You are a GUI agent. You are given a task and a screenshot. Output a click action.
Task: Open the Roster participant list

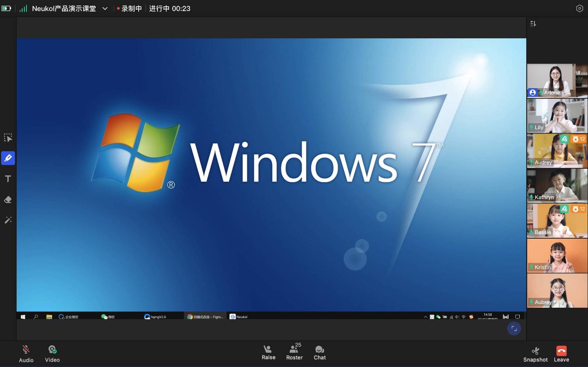295,352
